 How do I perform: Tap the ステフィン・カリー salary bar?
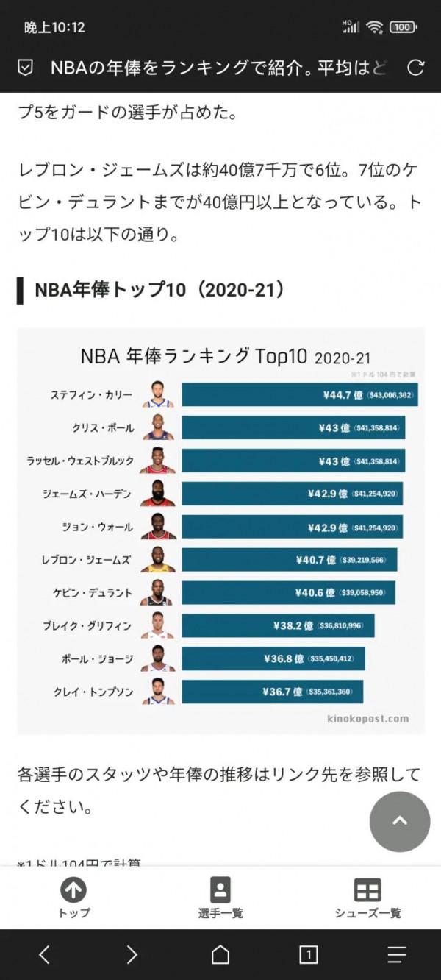299,395
